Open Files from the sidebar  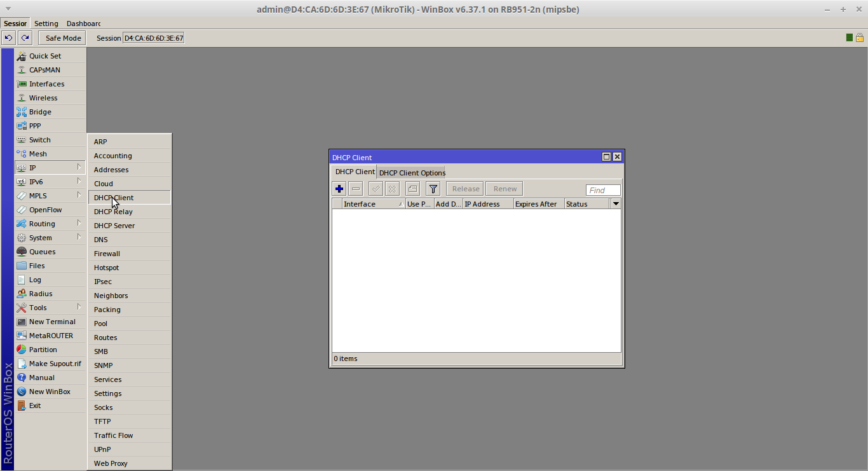(50, 266)
